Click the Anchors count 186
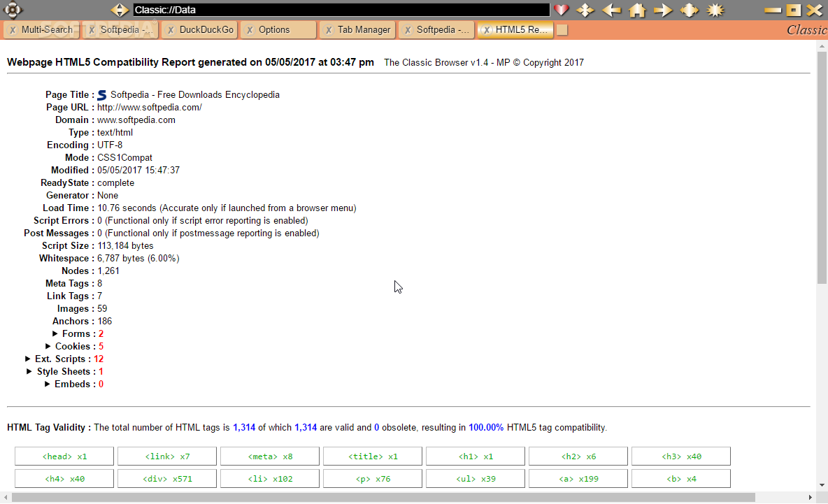This screenshot has height=504, width=828. point(105,322)
